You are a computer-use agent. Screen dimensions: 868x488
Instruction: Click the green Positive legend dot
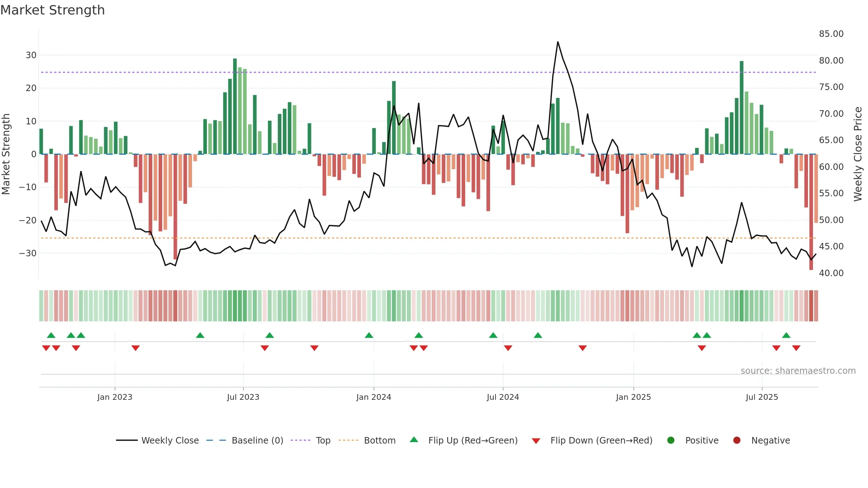(671, 440)
